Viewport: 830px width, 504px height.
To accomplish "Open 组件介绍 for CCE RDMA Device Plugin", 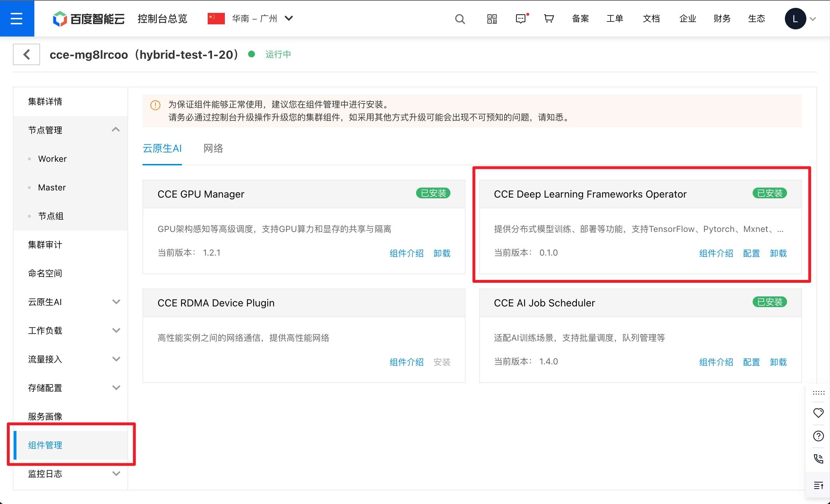I will click(x=406, y=362).
